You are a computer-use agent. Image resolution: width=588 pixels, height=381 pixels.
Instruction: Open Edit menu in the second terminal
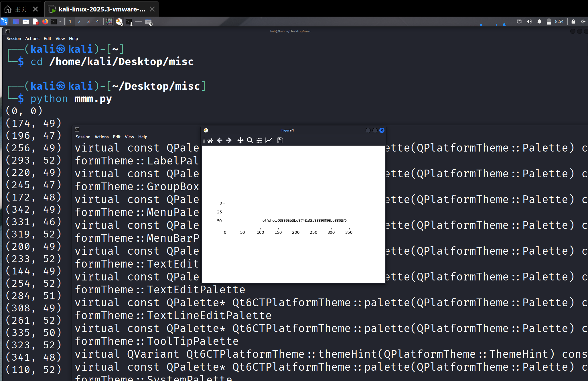pos(117,137)
